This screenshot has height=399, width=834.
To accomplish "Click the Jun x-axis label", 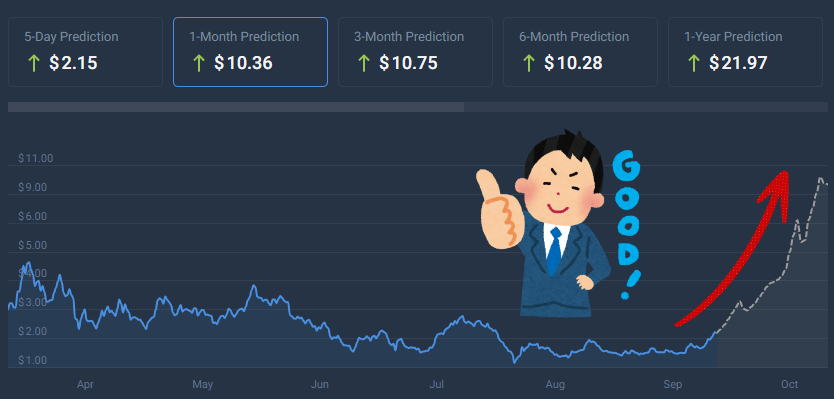I will pyautogui.click(x=320, y=384).
